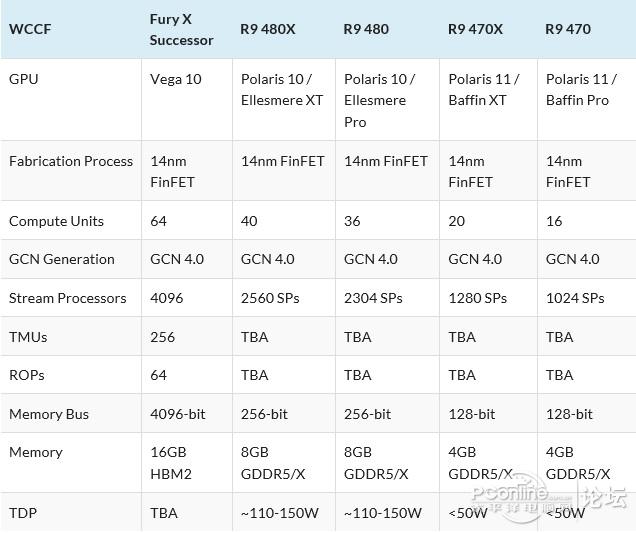Click the R9 470 column header
Viewport: 636px width, 533px height.
point(568,29)
